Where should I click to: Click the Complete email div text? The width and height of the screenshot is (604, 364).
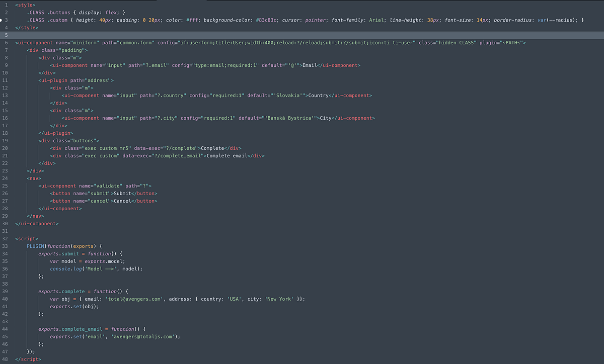228,155
